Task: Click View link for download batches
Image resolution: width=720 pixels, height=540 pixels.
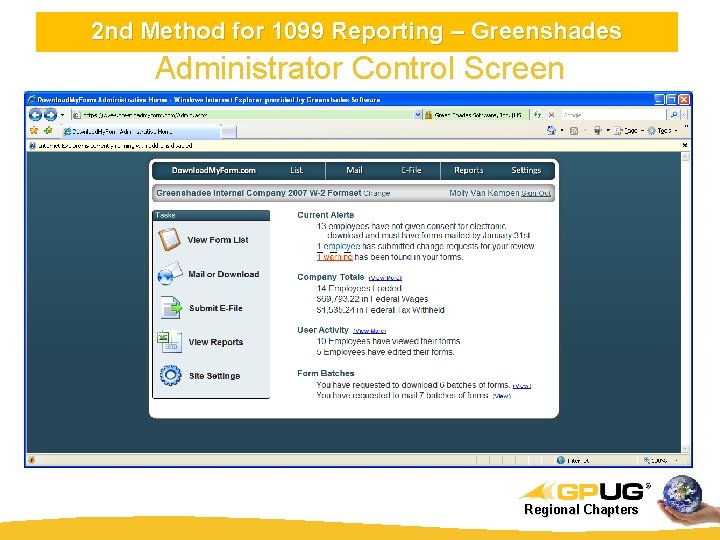Action: [522, 386]
